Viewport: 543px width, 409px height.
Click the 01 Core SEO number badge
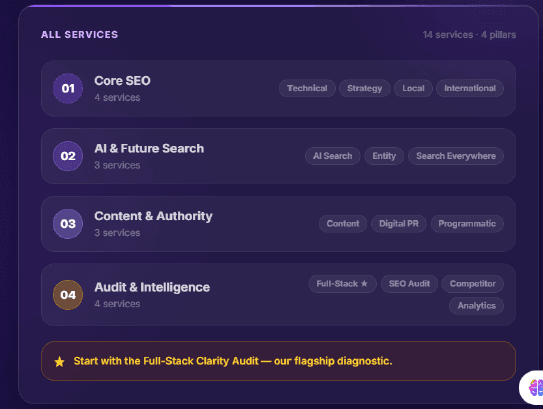pos(68,88)
